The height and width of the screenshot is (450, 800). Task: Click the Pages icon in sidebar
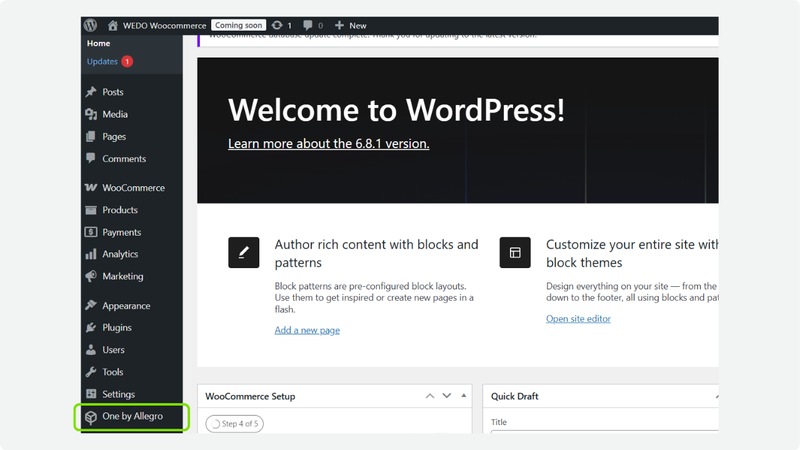pos(91,137)
